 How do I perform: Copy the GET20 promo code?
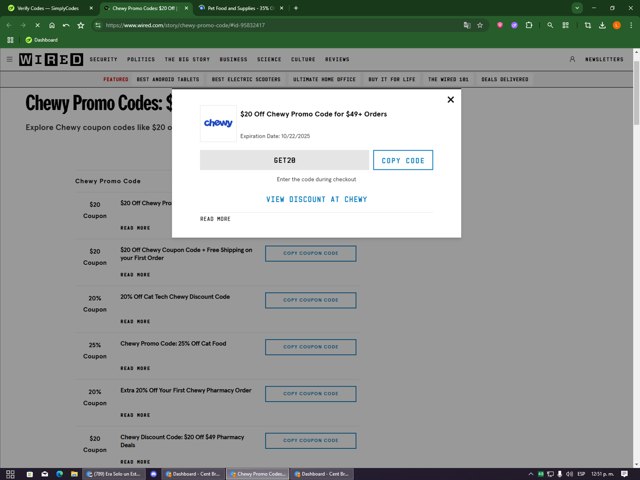(403, 160)
